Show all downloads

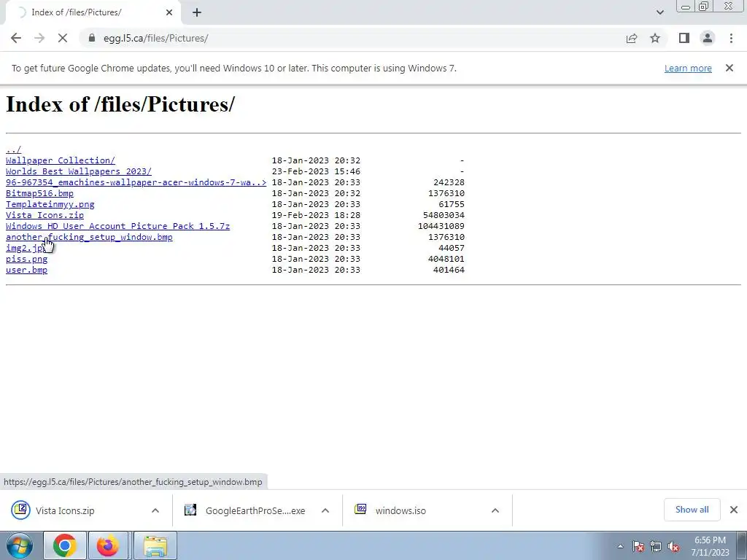(692, 510)
